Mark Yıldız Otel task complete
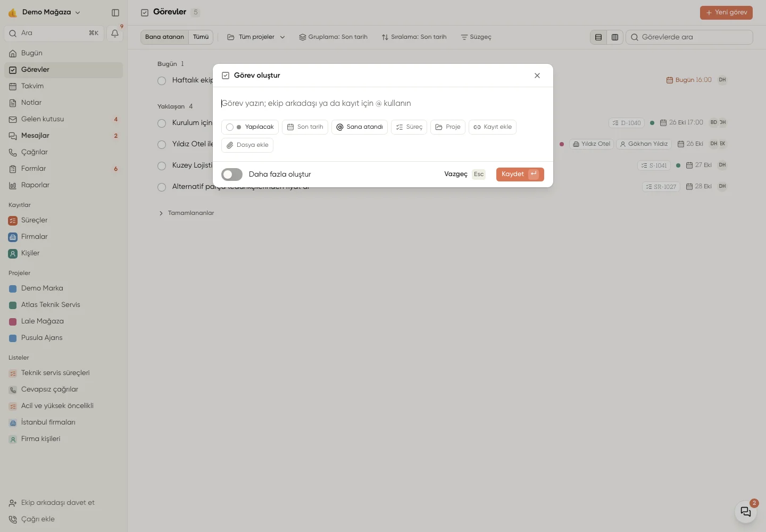The width and height of the screenshot is (766, 532). (x=162, y=145)
